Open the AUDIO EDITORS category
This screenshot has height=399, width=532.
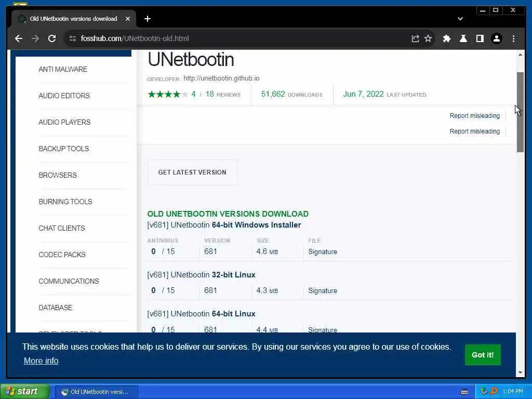coord(64,96)
